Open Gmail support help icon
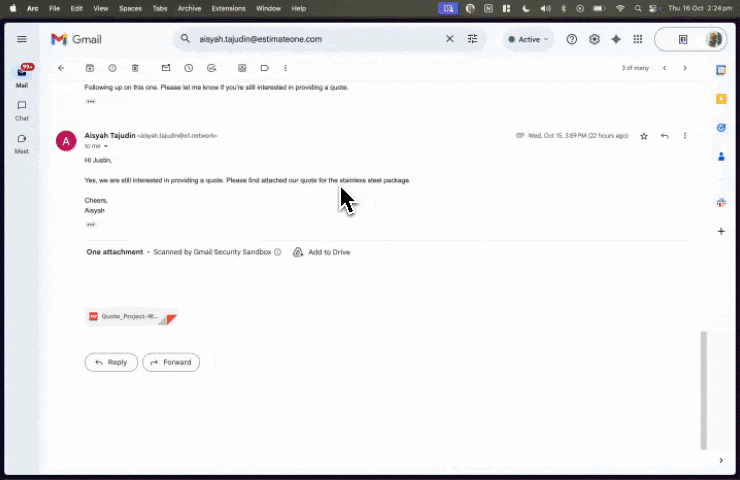Screen dimensions: 740x480 (572, 39)
